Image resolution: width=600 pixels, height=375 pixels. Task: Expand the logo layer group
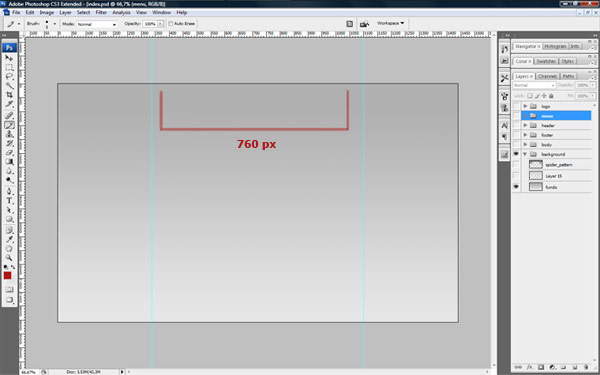pos(525,106)
